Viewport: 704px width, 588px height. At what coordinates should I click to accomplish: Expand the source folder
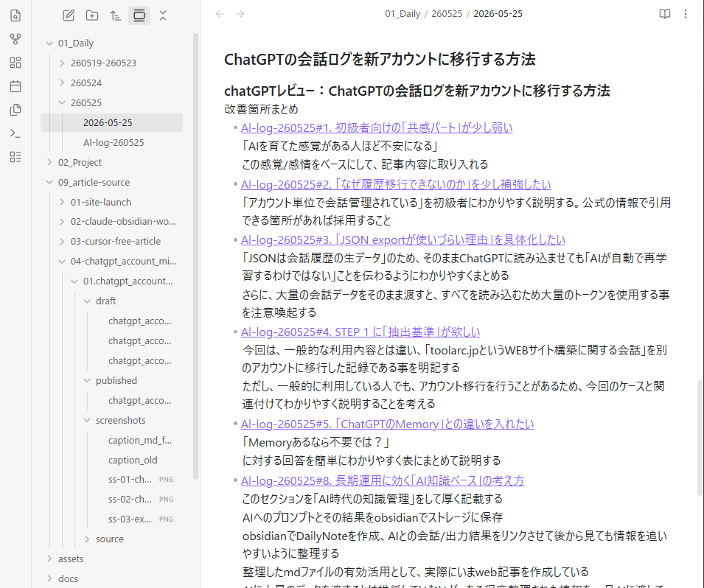(x=87, y=539)
